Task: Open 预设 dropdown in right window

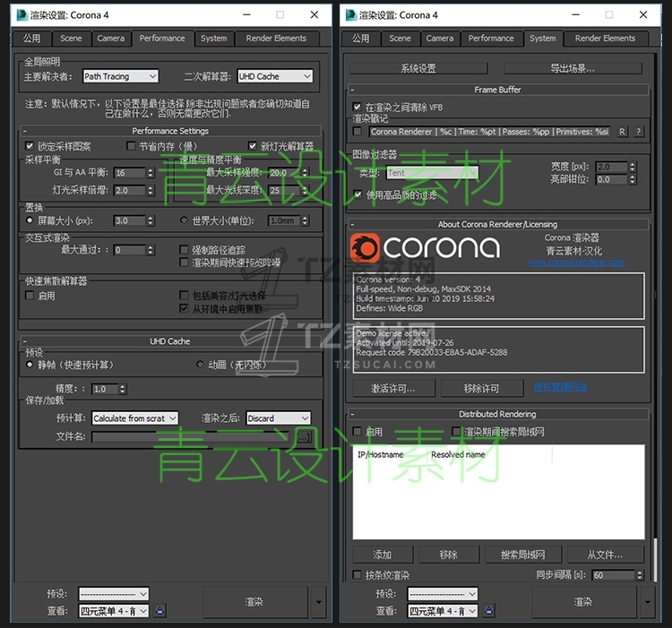Action: (x=443, y=594)
